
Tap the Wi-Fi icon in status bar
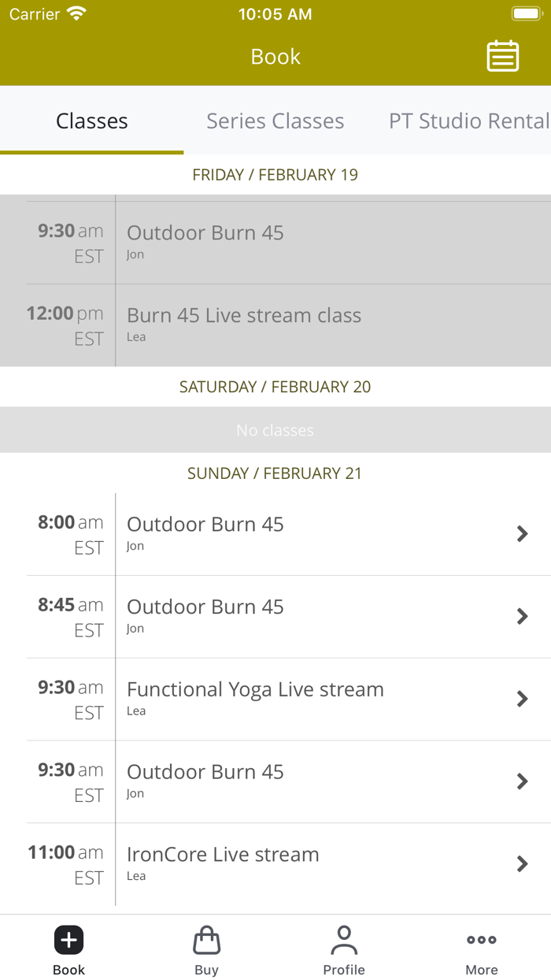point(76,14)
